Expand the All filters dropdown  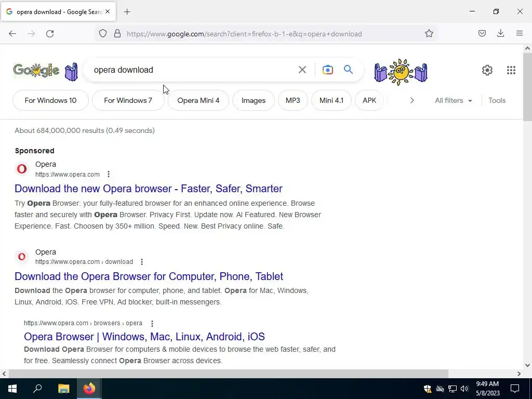click(453, 100)
